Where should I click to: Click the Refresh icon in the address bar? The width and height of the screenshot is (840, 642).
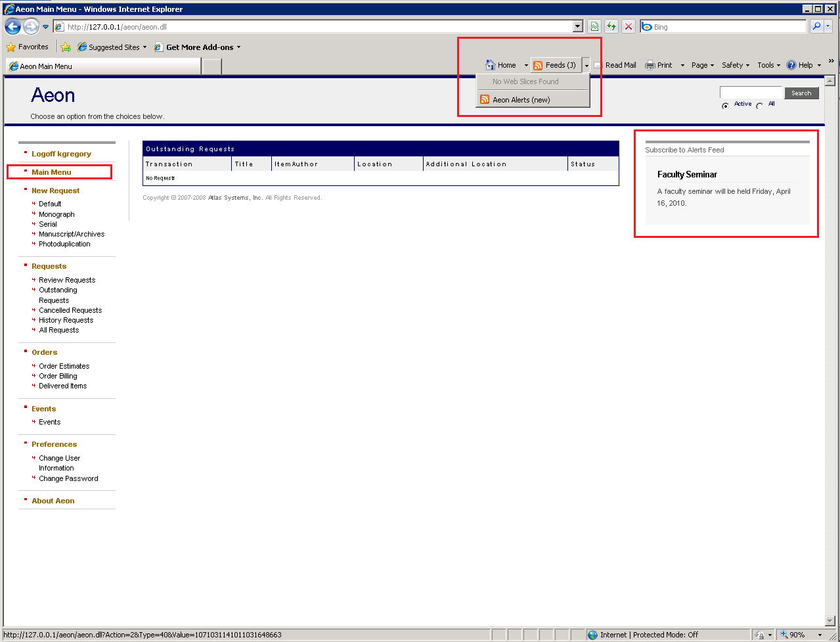coord(611,26)
